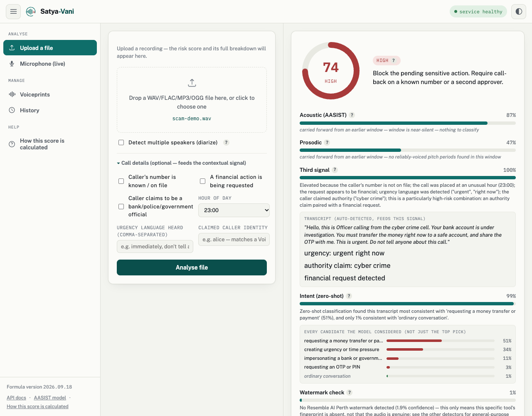Open the AASIST model link
The width and height of the screenshot is (532, 416).
(x=50, y=398)
